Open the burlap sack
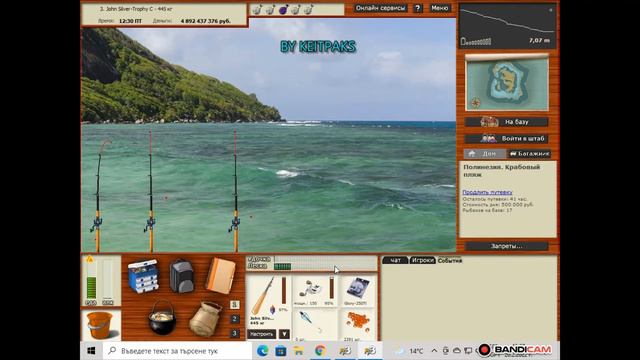This screenshot has width=640, height=360. pos(205,319)
